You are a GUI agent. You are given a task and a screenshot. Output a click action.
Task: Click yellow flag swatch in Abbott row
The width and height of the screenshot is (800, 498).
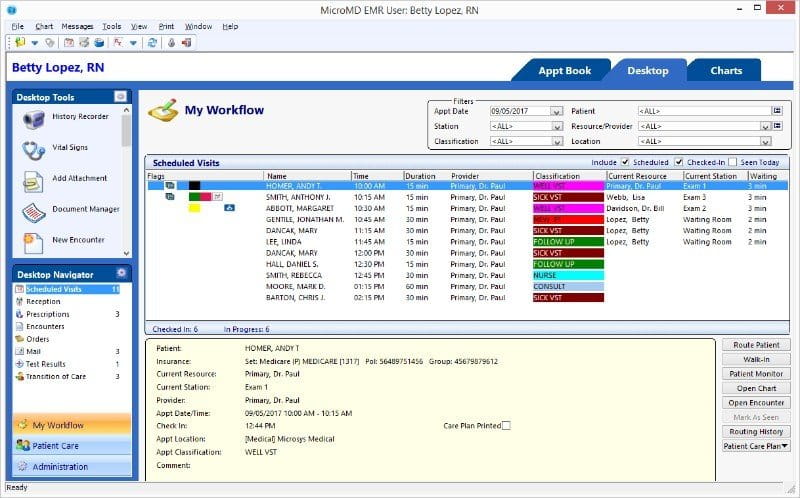[194, 208]
